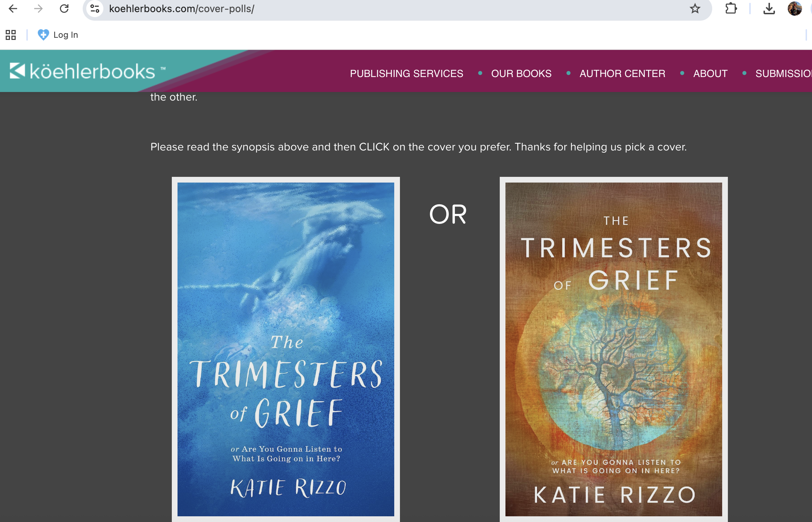Open browser downloads icon
This screenshot has width=812, height=522.
click(769, 9)
